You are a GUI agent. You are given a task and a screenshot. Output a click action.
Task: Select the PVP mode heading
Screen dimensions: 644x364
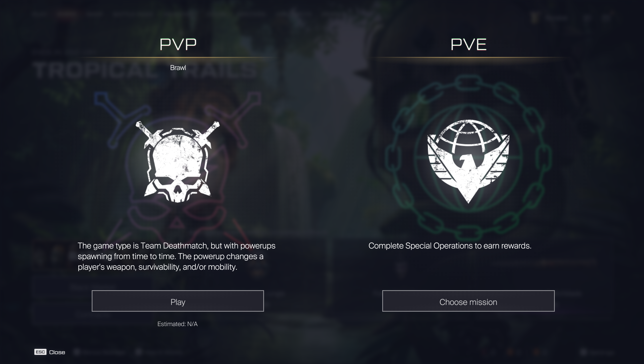pos(178,44)
